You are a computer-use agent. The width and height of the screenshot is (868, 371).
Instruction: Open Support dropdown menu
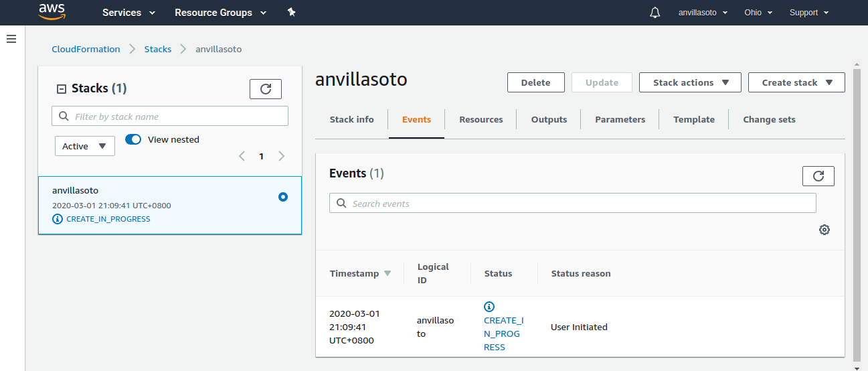click(809, 13)
